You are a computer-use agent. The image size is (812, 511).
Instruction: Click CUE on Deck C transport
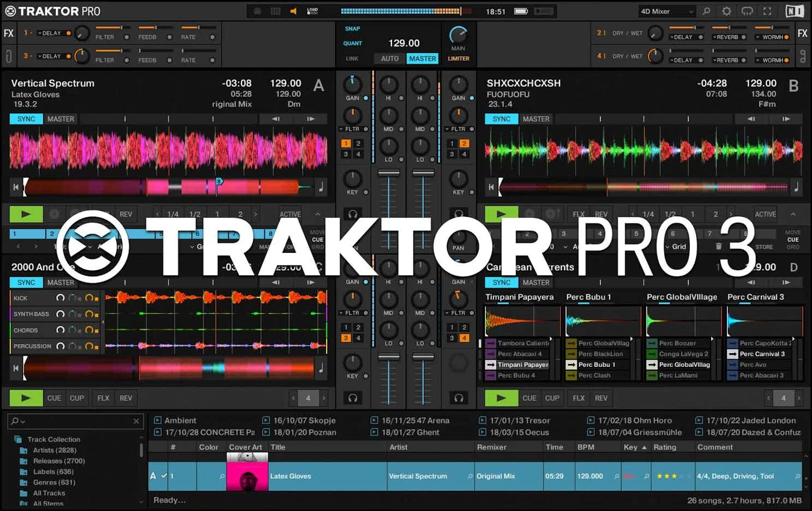point(54,398)
